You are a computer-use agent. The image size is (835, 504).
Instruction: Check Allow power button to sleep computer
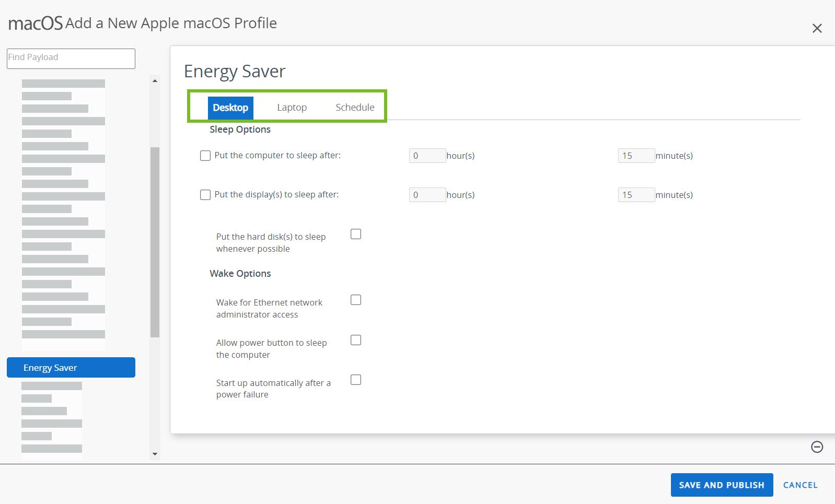coord(356,340)
